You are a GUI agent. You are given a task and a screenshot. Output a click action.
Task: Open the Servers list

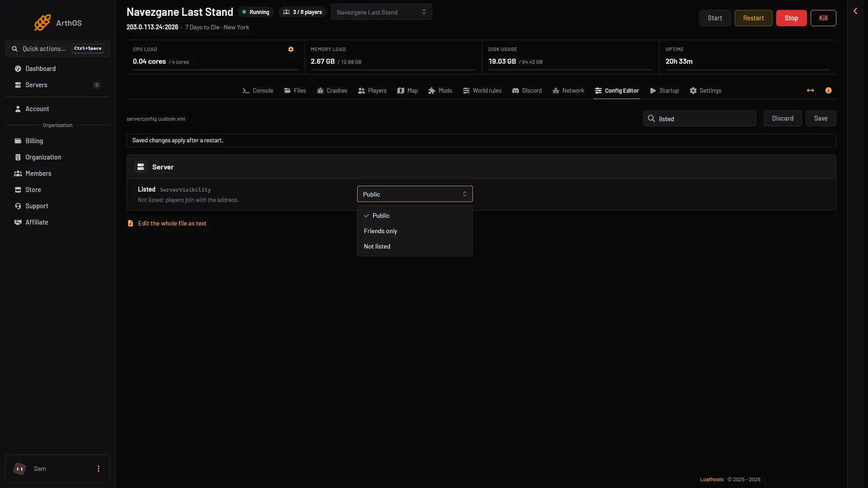[x=57, y=85]
